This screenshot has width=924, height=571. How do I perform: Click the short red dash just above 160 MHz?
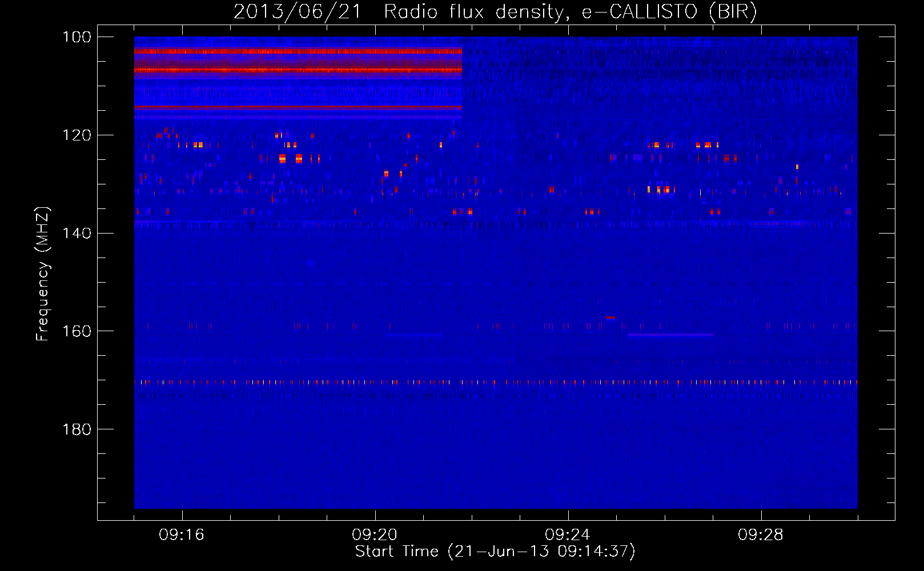(x=610, y=317)
